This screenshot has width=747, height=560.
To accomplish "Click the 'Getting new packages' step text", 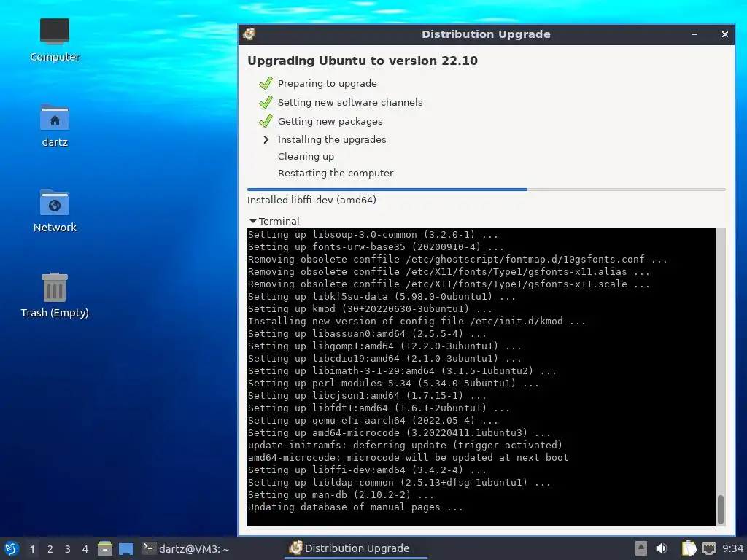I will (330, 122).
